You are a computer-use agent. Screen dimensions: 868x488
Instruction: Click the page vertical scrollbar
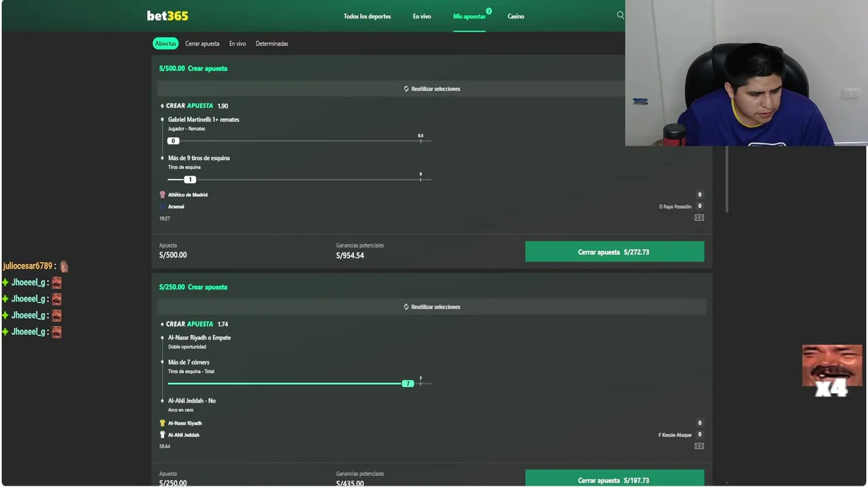click(x=728, y=179)
